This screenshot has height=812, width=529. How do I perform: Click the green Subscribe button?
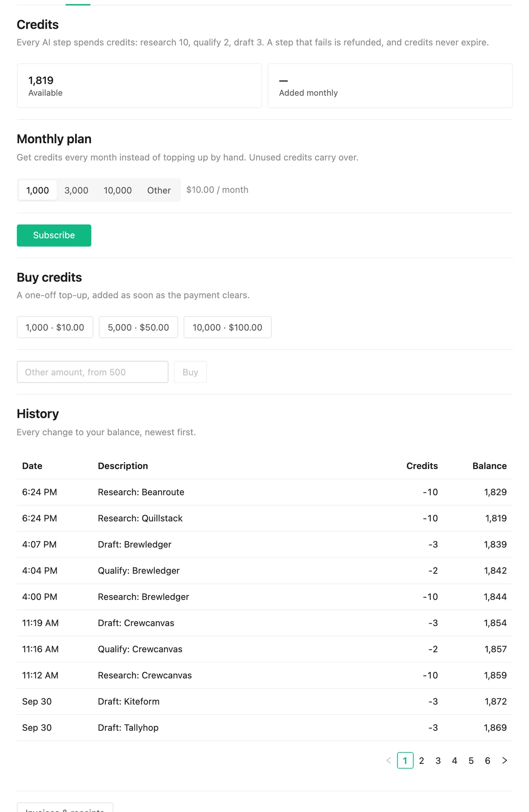54,235
